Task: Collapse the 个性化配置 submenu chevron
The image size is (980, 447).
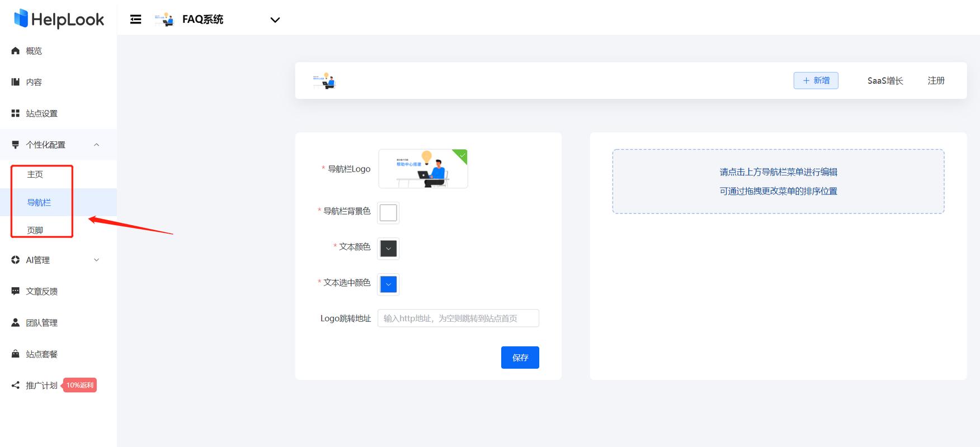Action: click(x=97, y=145)
